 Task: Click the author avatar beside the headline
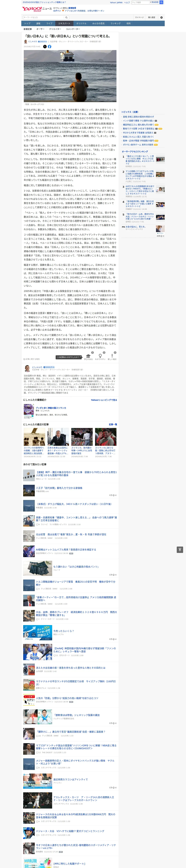(26, 42)
